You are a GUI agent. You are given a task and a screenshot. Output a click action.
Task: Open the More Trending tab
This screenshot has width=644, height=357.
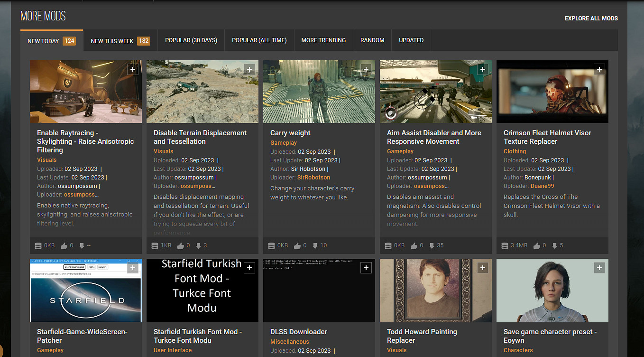tap(323, 40)
